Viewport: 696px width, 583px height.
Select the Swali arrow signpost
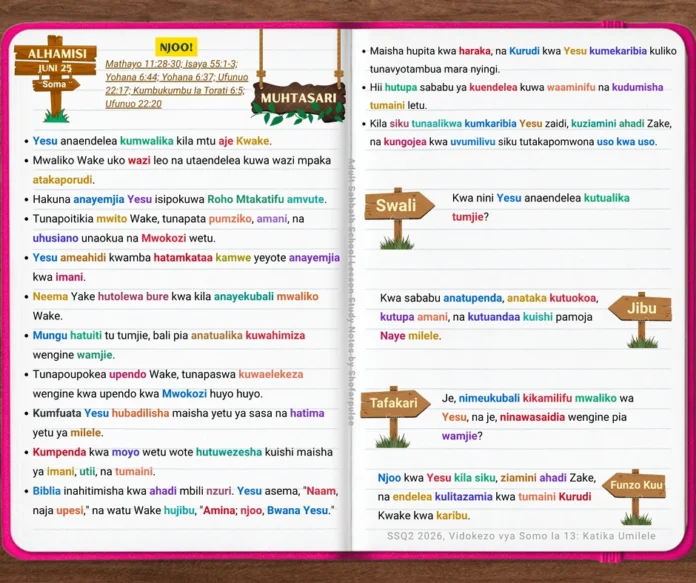click(399, 218)
